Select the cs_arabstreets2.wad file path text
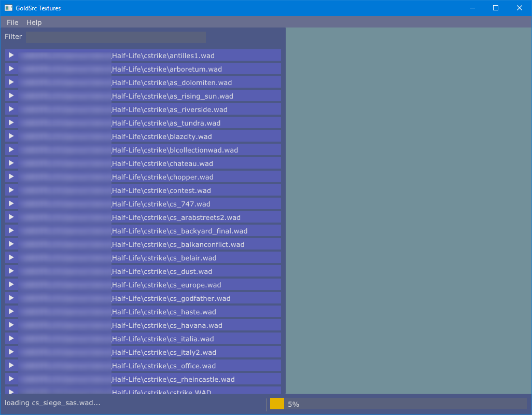Viewport: 532px width, 415px height. pos(176,217)
